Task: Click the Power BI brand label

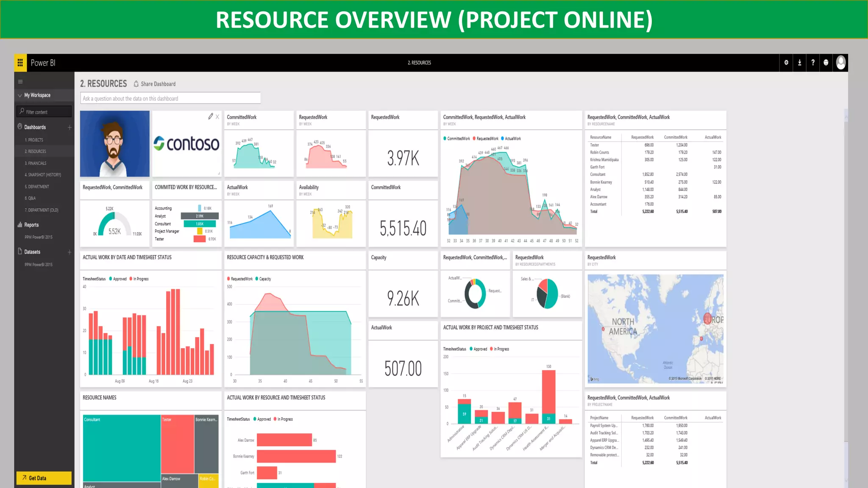Action: (43, 63)
